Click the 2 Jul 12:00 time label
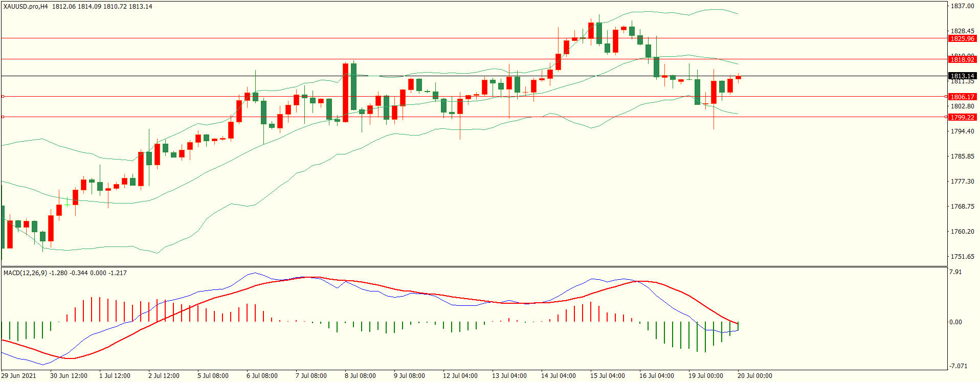 point(164,376)
